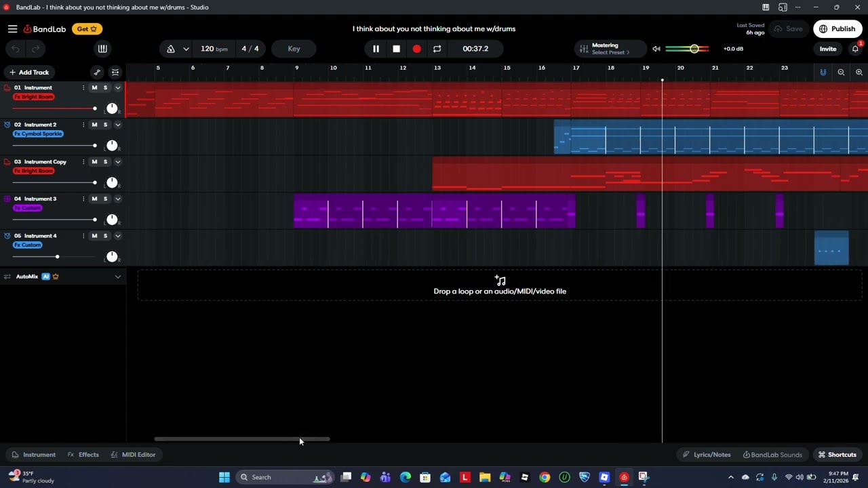Stop the playback
The height and width of the screenshot is (488, 868).
tap(396, 49)
